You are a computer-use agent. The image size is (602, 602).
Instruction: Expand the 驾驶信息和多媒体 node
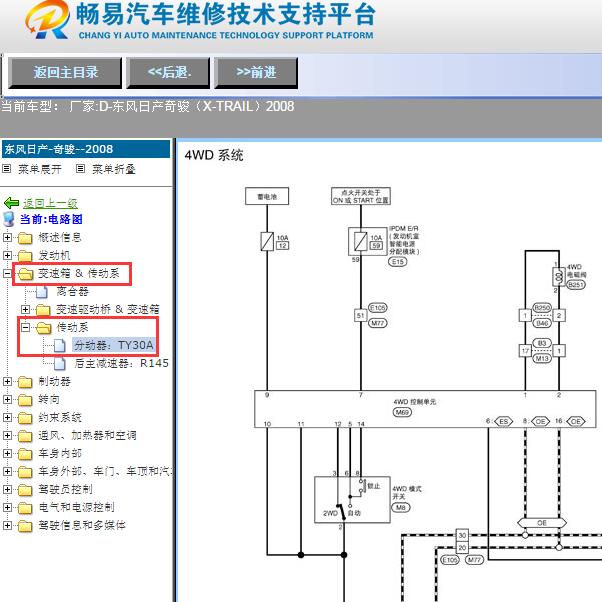[x=7, y=525]
